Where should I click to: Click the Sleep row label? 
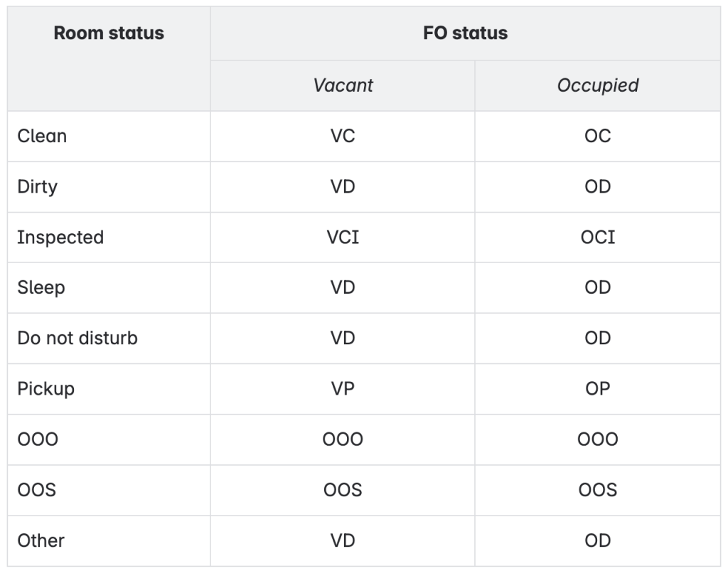point(41,287)
